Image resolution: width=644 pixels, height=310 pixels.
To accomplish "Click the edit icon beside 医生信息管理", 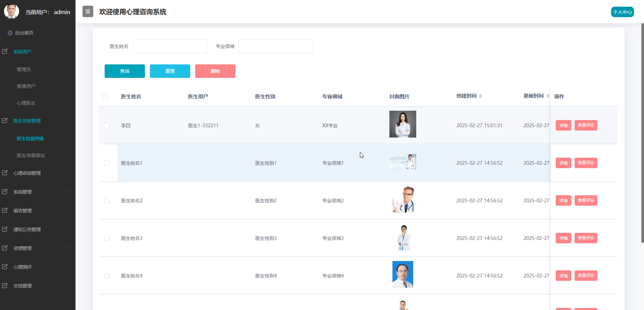I will click(x=5, y=120).
